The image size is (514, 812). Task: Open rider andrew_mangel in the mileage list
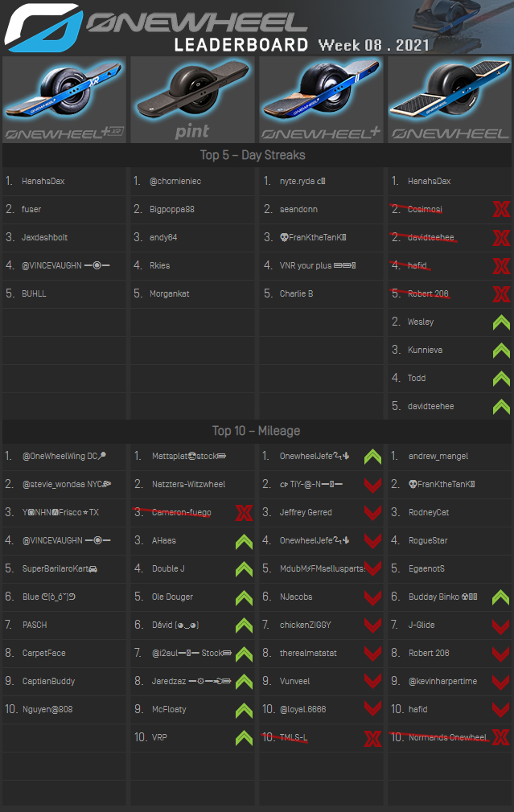click(x=438, y=457)
